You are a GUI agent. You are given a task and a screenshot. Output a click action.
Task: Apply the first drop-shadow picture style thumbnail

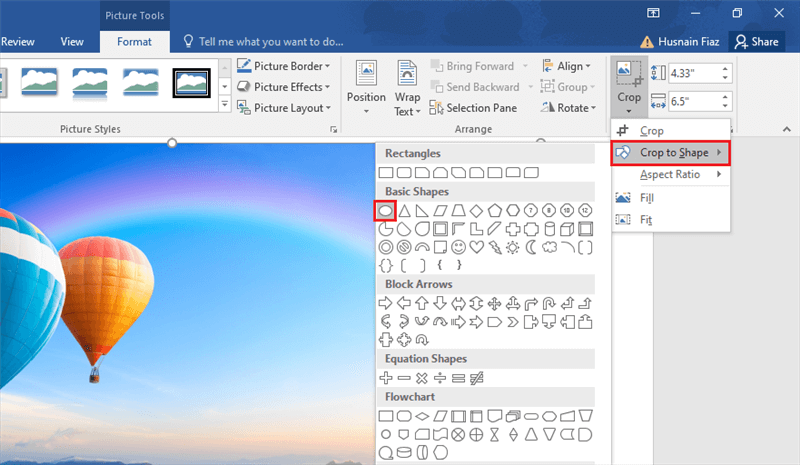39,83
